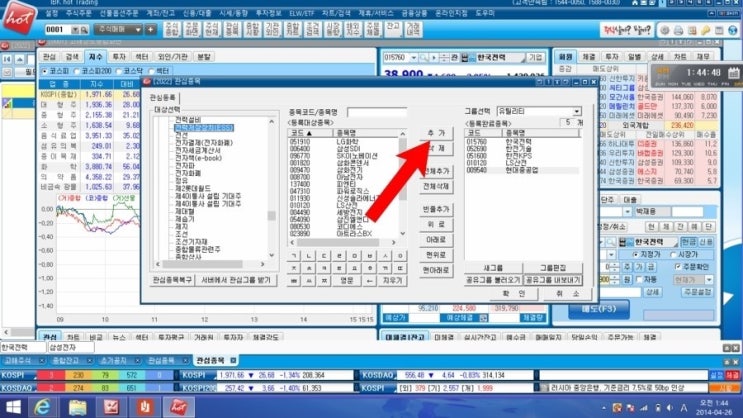Select the 코스피 radio button
The image size is (743, 418).
point(45,71)
